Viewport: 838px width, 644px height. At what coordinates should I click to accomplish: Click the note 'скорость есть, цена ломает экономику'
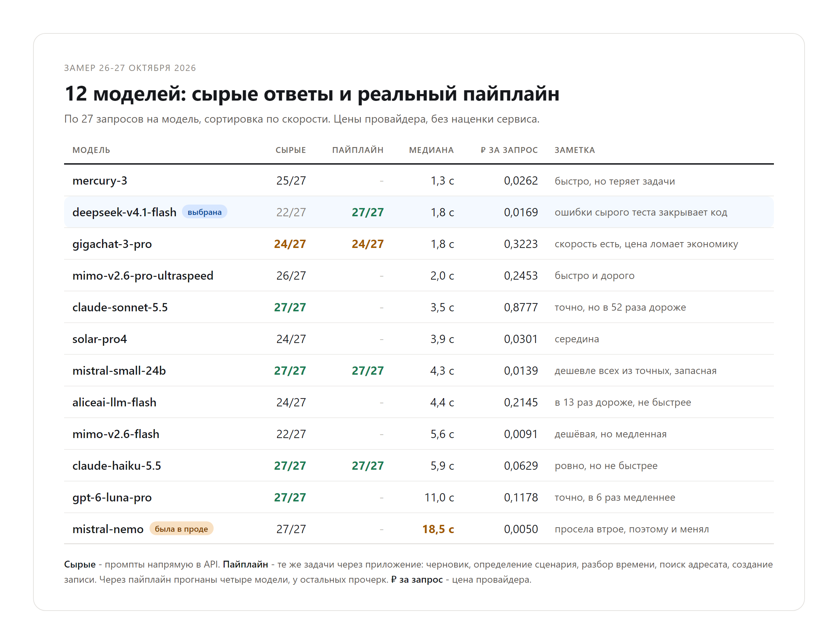[x=646, y=244]
